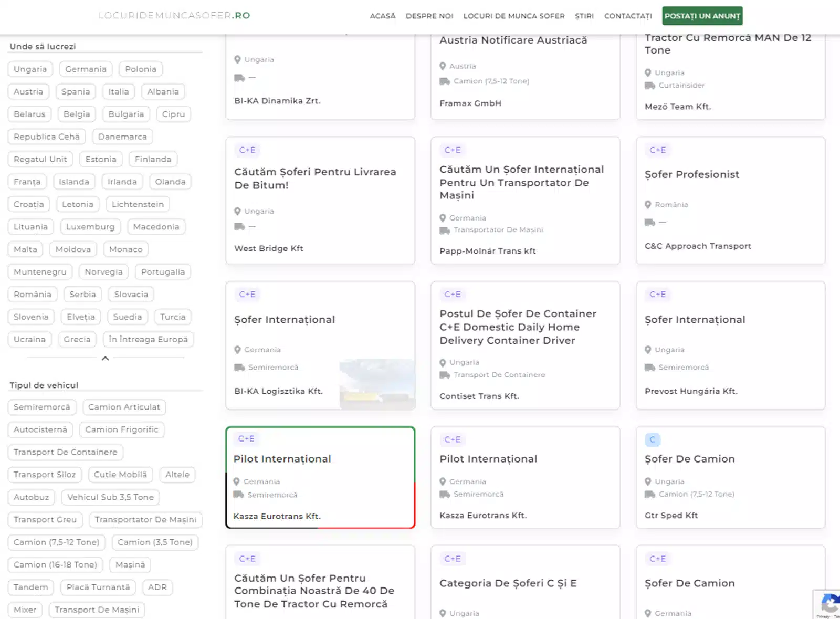Click the truck icon on Papp-Molnár Trans card
This screenshot has height=619, width=840.
(445, 230)
